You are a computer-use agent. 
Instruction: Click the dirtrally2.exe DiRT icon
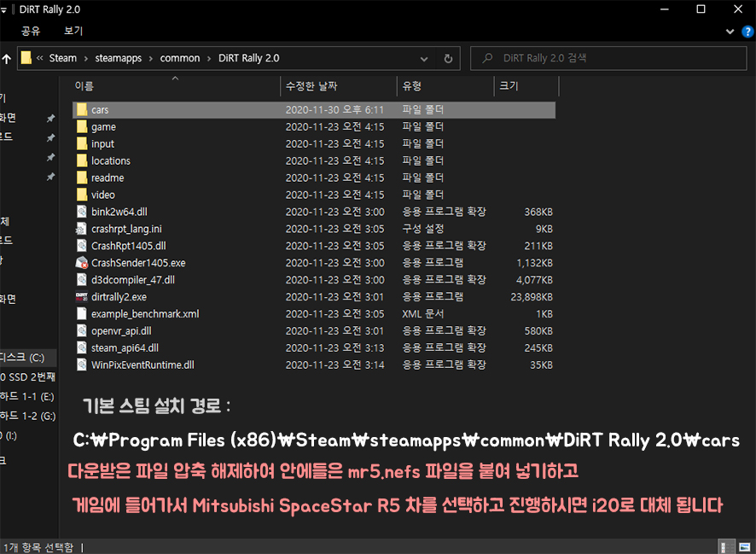[x=82, y=296]
